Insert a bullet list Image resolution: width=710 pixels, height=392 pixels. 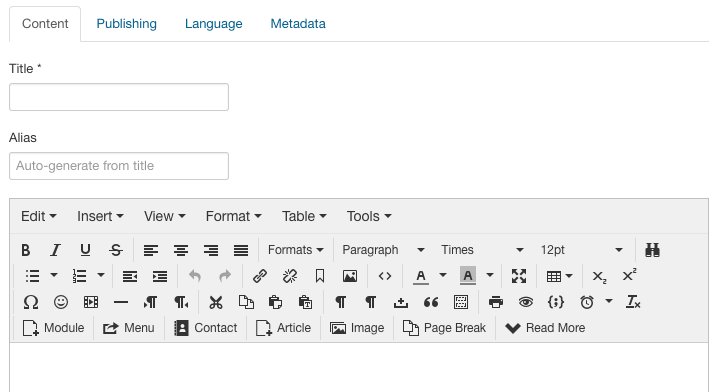33,276
